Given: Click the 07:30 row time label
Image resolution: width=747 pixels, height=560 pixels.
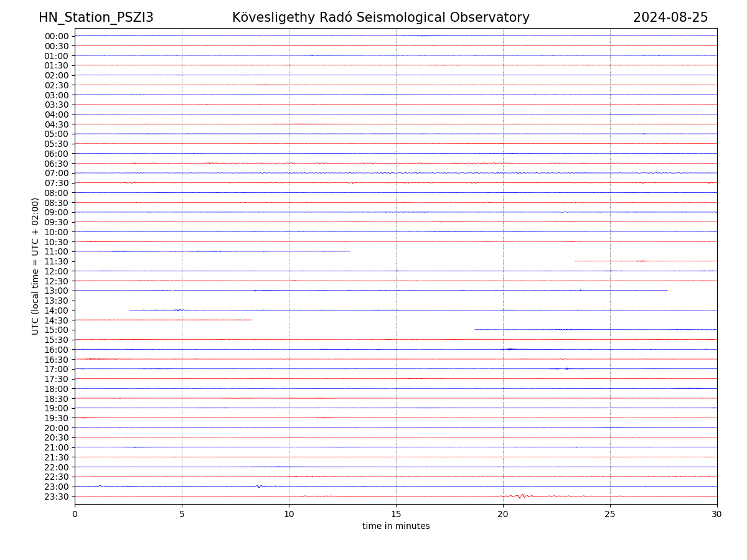Looking at the screenshot, I should tap(57, 183).
